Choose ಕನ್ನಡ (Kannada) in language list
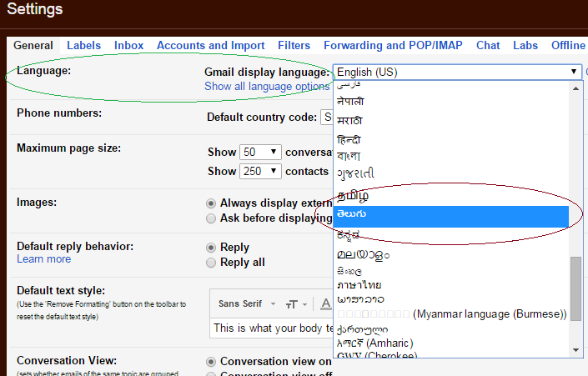The height and width of the screenshot is (376, 588). click(x=450, y=235)
